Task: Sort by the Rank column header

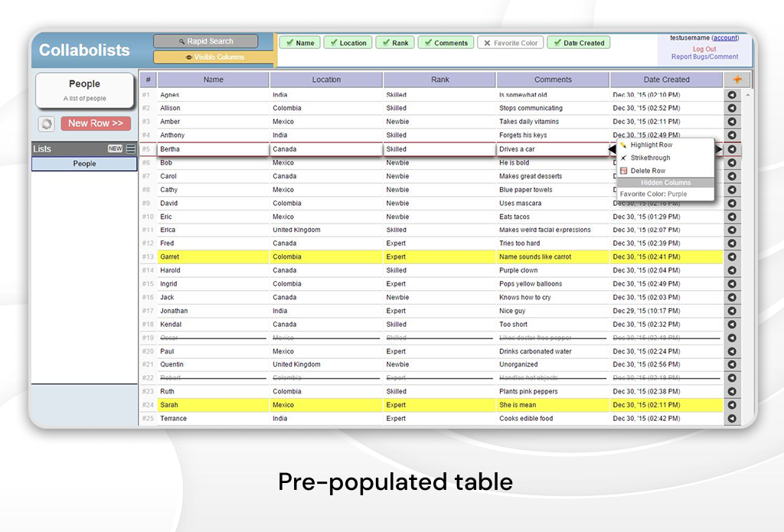Action: click(439, 80)
